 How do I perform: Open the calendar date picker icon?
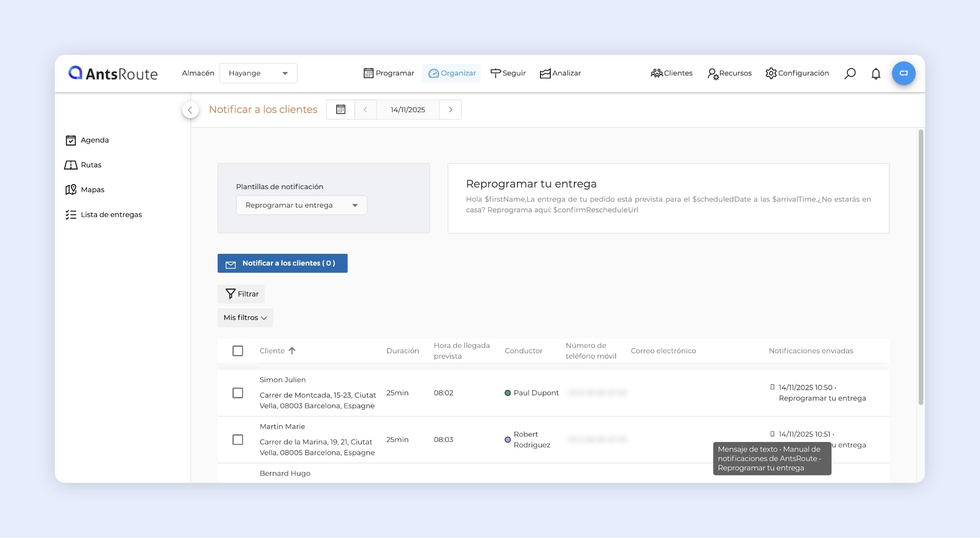[341, 110]
